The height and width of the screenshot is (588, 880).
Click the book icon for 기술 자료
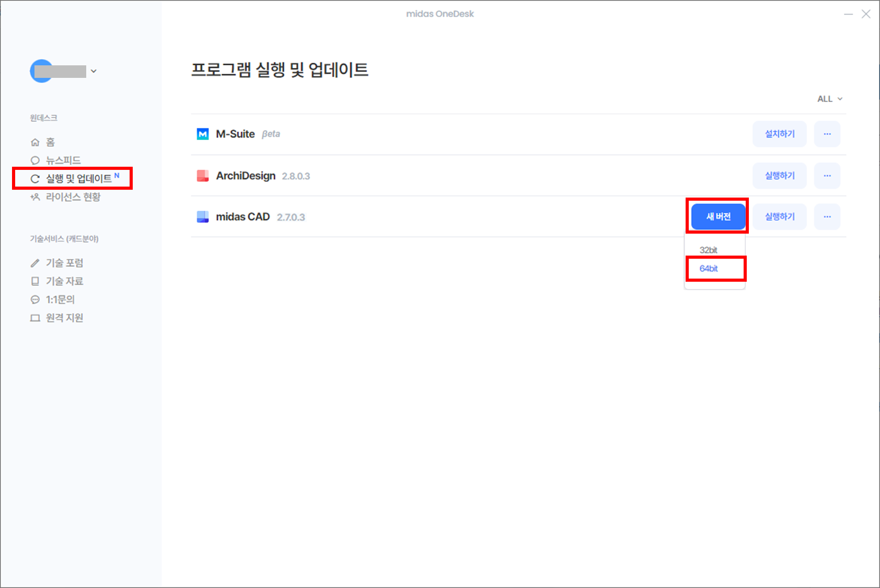[35, 281]
